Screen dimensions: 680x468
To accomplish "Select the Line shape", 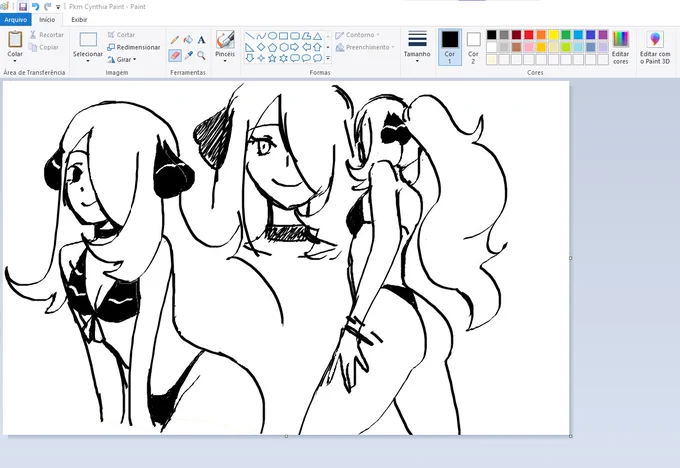I will (249, 36).
